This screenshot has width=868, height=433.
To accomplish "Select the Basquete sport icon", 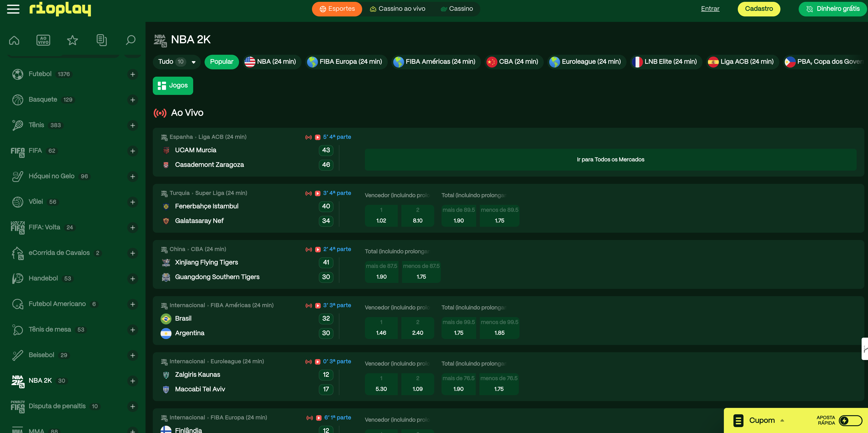I will 18,100.
